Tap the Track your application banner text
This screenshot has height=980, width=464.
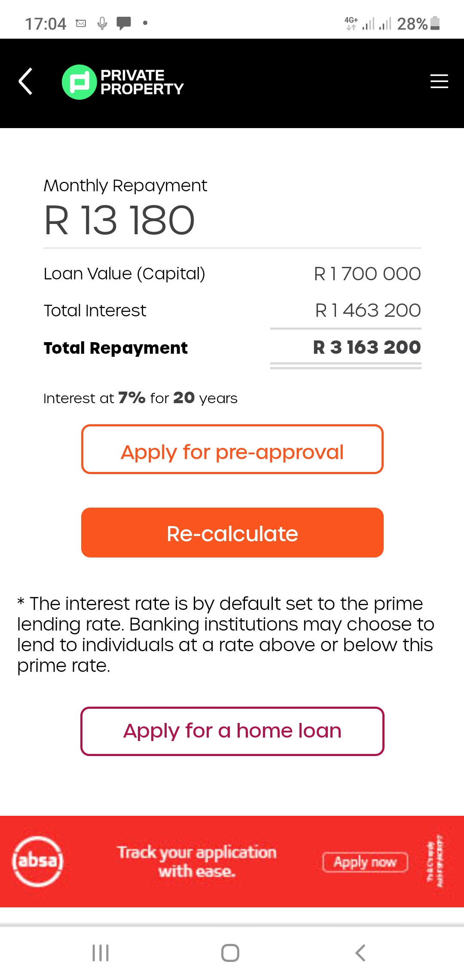click(x=197, y=861)
